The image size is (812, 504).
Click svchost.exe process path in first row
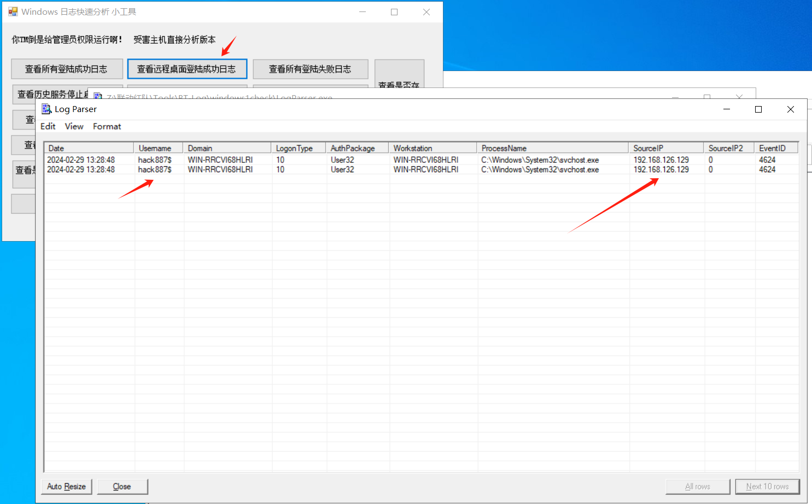point(540,160)
